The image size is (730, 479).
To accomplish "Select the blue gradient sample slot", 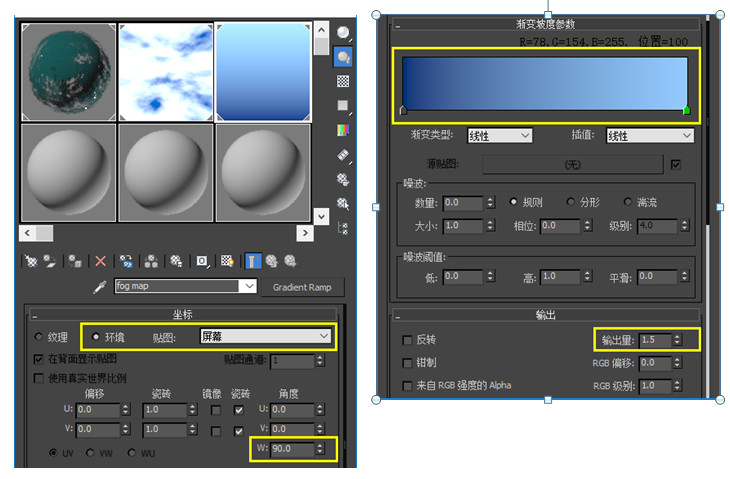I will [x=263, y=72].
